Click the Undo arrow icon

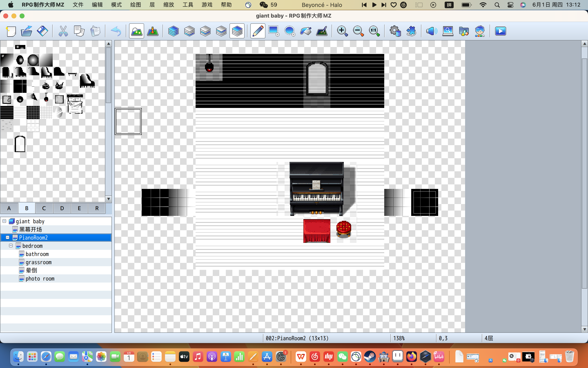(x=116, y=31)
